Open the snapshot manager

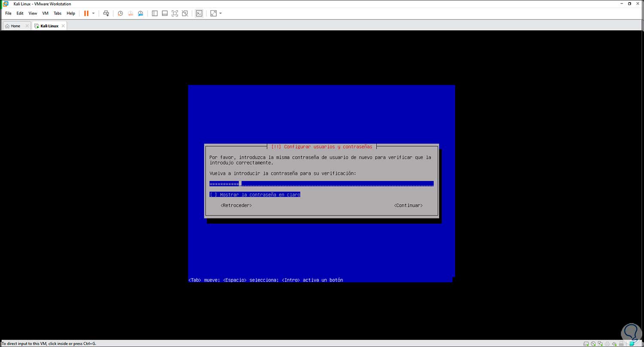141,13
